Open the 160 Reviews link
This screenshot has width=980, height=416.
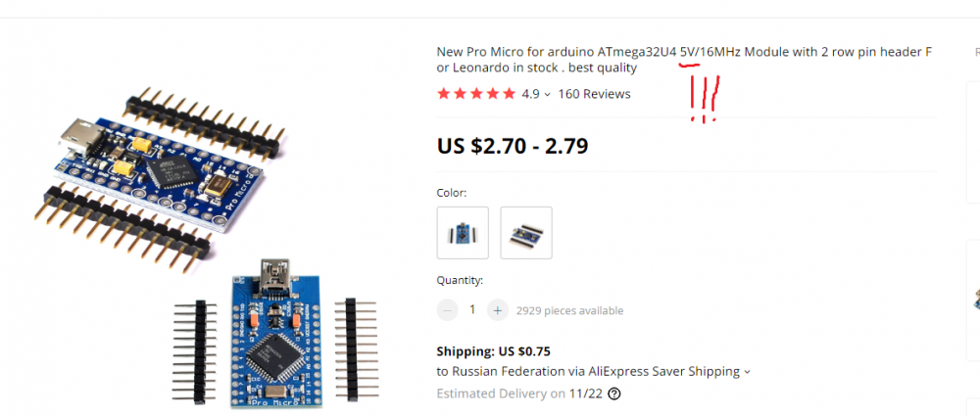[594, 94]
